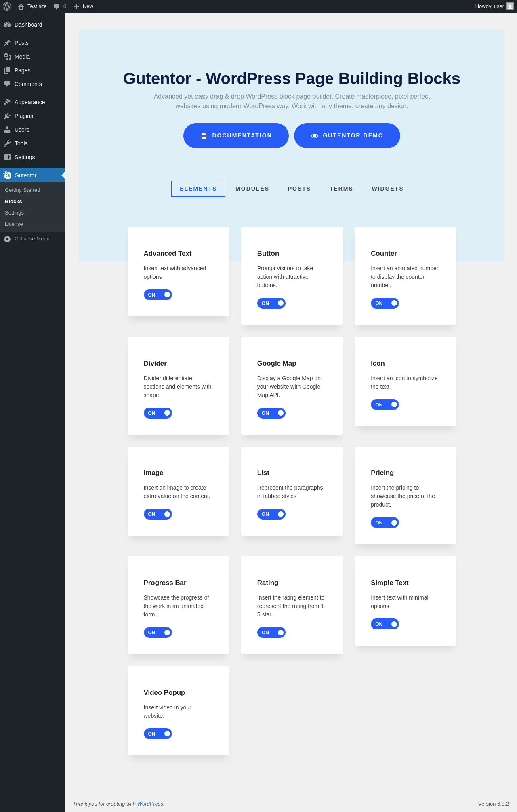Open the comments bubble icon in admin bar
This screenshot has height=812, width=517.
57,6
